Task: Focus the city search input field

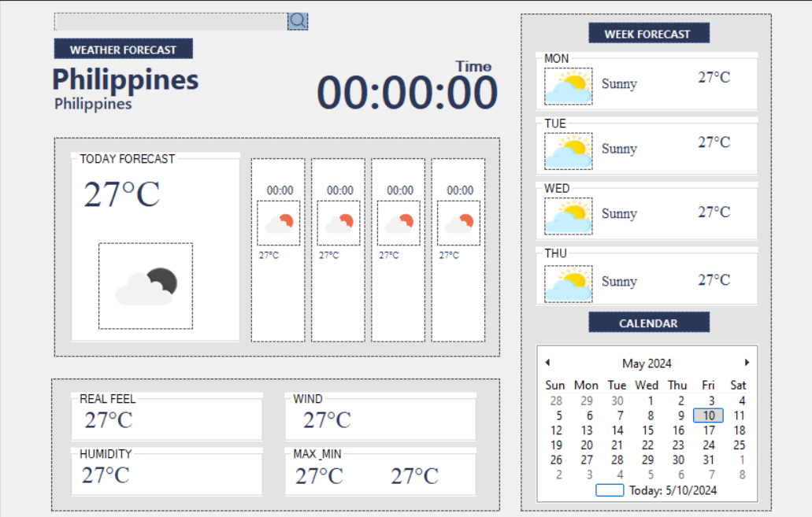Action: point(171,21)
